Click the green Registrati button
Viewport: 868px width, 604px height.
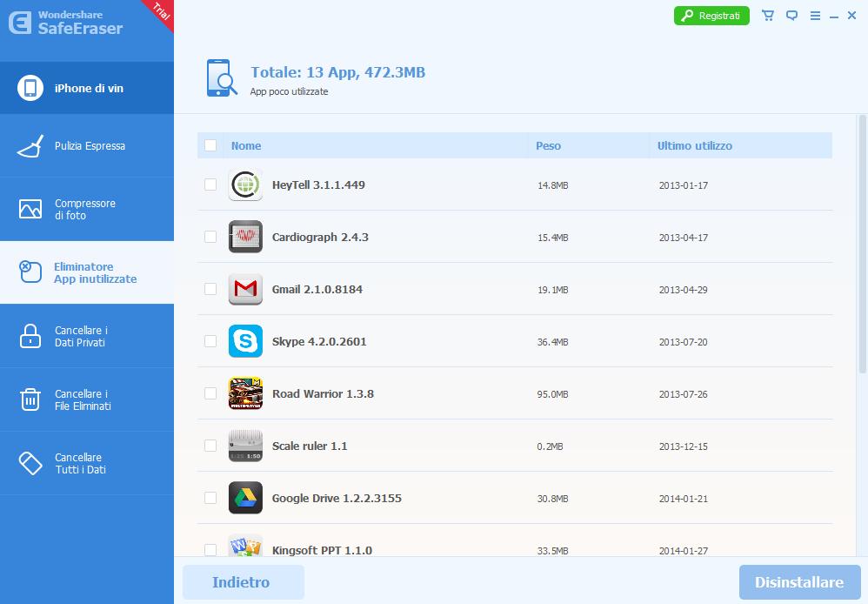(x=711, y=16)
